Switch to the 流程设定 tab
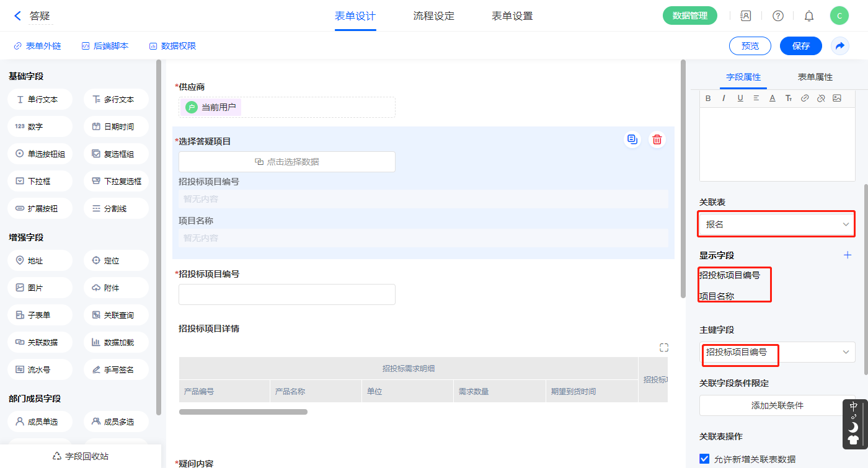Viewport: 868px width, 468px height. point(433,16)
